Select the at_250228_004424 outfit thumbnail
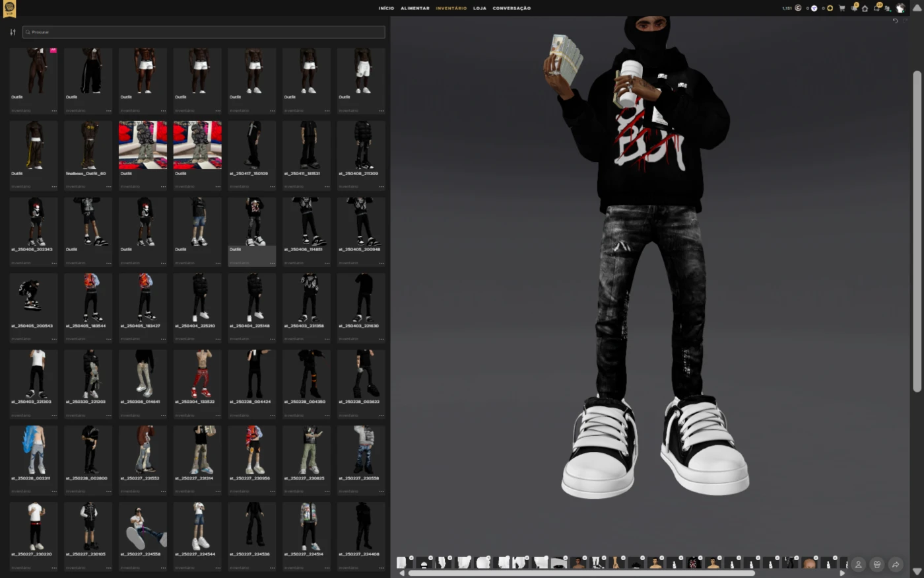 252,373
